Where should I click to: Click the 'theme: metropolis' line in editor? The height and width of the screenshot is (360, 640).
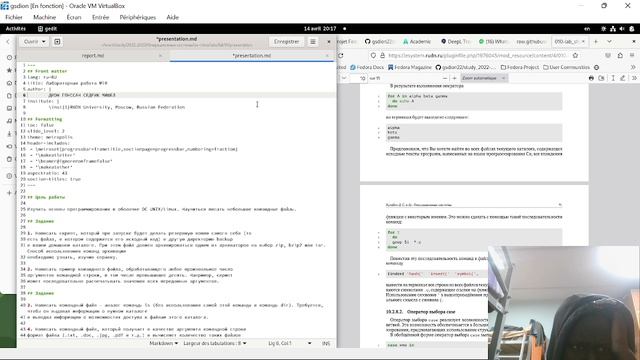[50, 137]
